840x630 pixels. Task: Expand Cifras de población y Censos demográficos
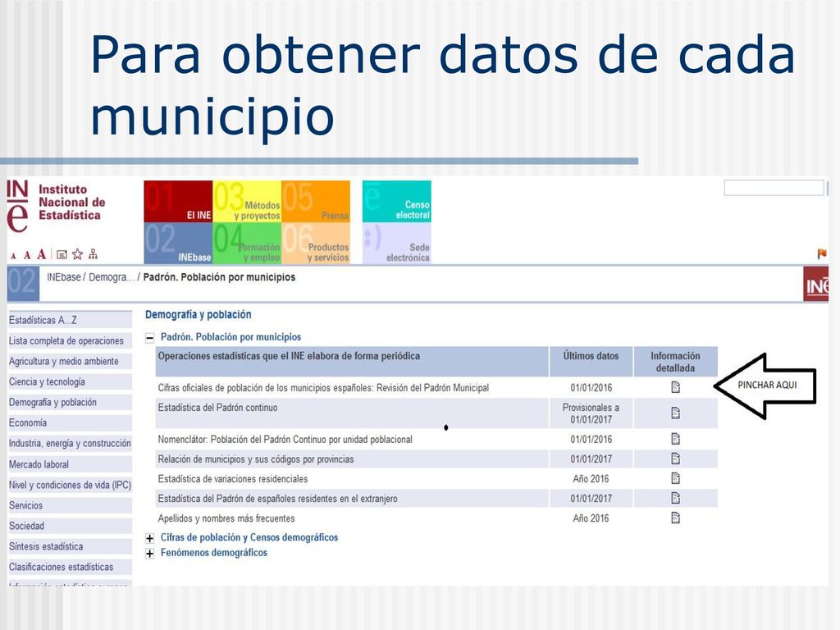tap(150, 538)
